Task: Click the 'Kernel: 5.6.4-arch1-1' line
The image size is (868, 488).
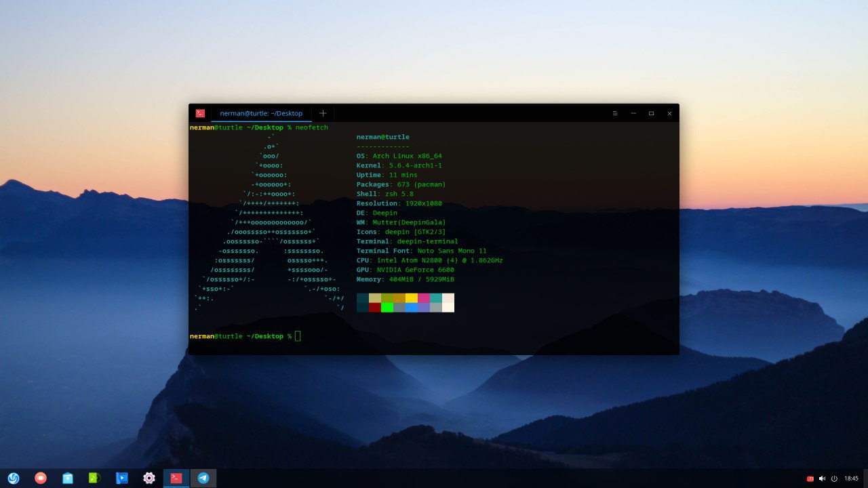Action: click(399, 165)
